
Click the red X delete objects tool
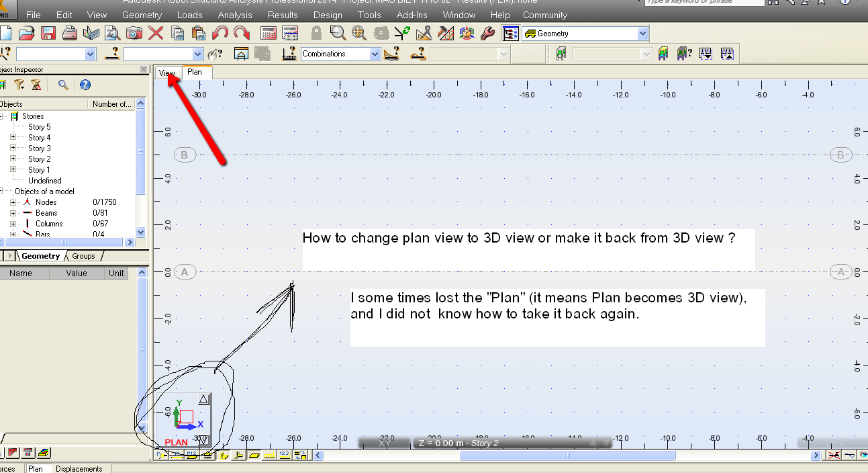coord(156,32)
